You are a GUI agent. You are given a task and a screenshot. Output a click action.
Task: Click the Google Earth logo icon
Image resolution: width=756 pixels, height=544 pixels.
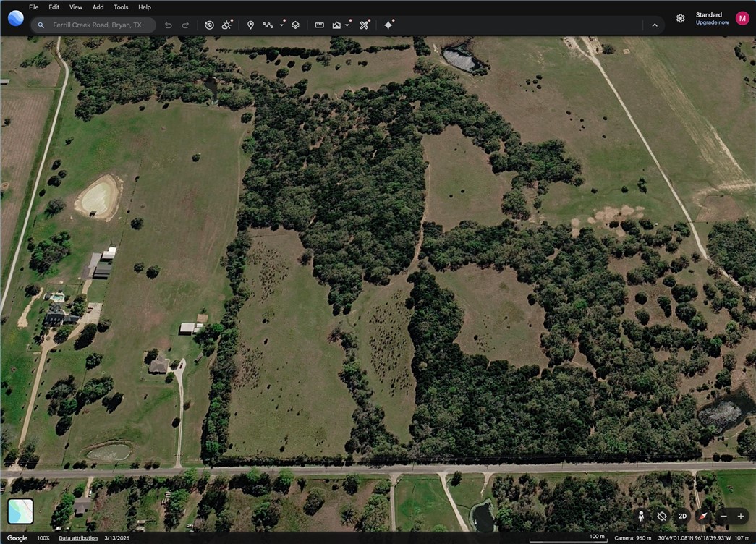click(15, 18)
